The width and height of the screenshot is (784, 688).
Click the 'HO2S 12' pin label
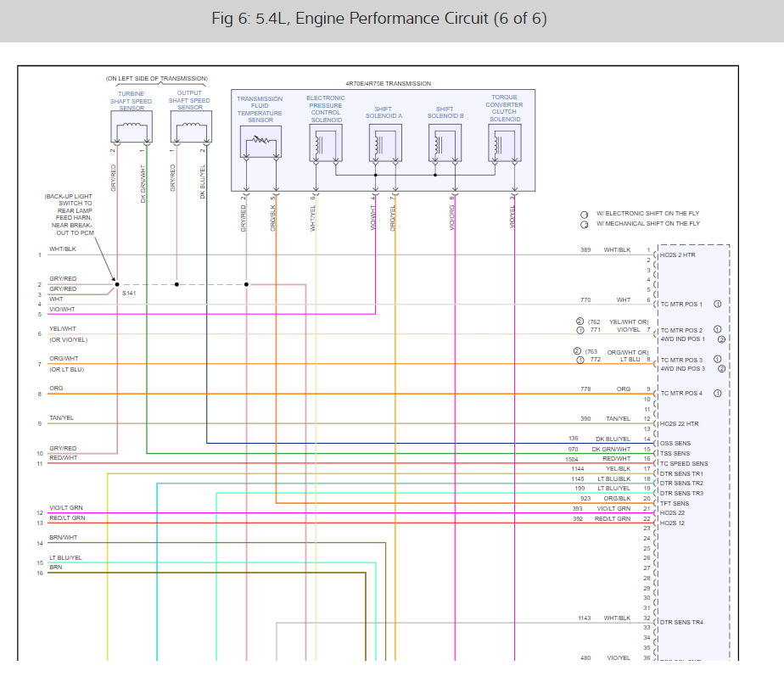click(673, 523)
